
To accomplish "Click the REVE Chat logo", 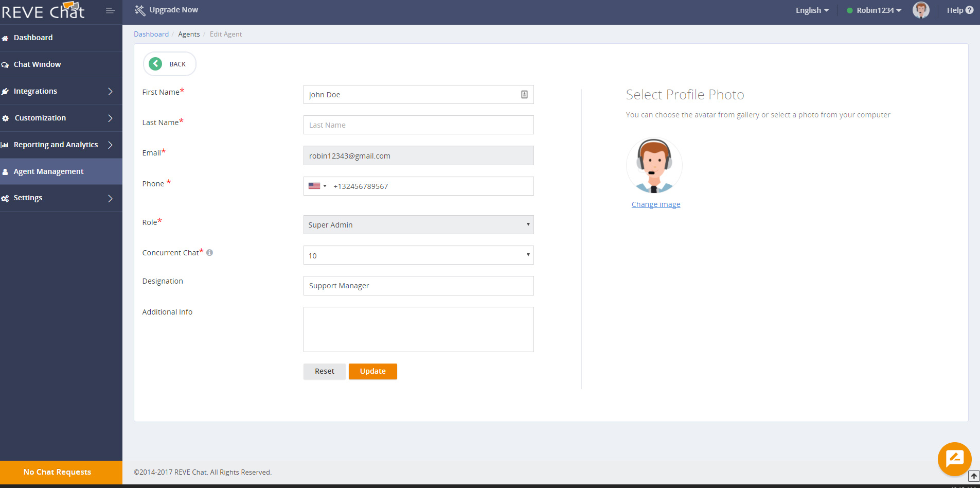I will pyautogui.click(x=43, y=11).
